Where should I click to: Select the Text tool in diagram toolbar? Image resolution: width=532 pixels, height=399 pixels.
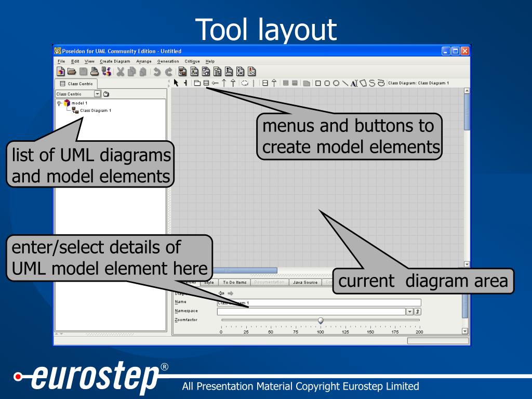coord(354,84)
